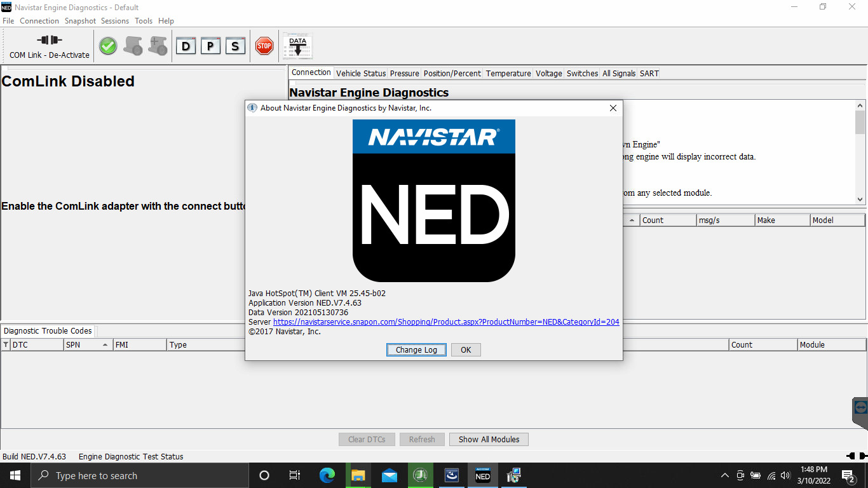Click the Change Log button
This screenshot has height=488, width=868.
[416, 349]
